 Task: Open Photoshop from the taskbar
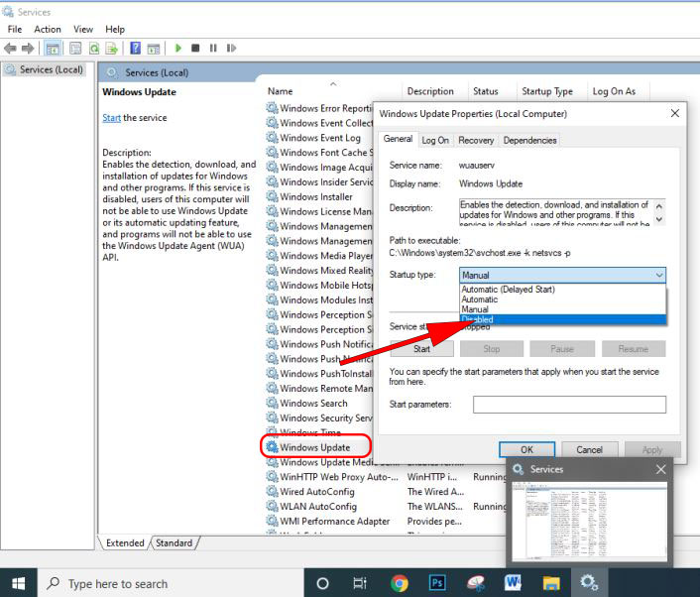437,583
